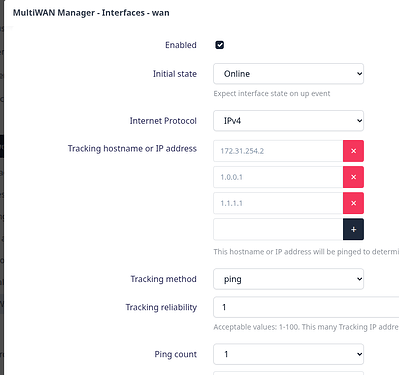
Task: Uncheck the Enabled checkbox
Action: pos(220,45)
